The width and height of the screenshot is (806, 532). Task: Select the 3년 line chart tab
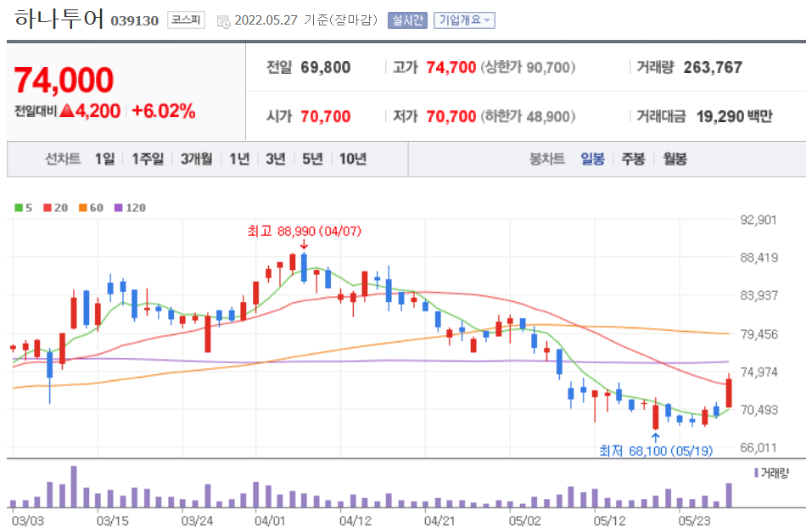276,159
